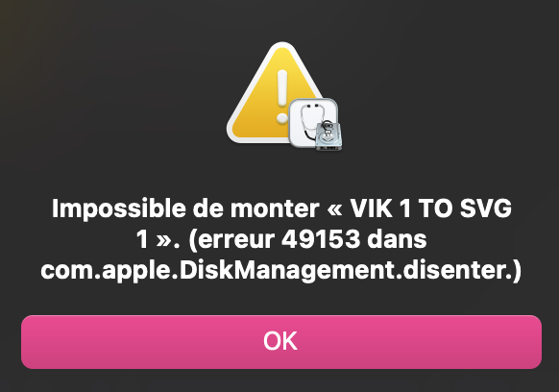Click the "OK" label text
Viewport: 559px width, 392px height.
(280, 341)
